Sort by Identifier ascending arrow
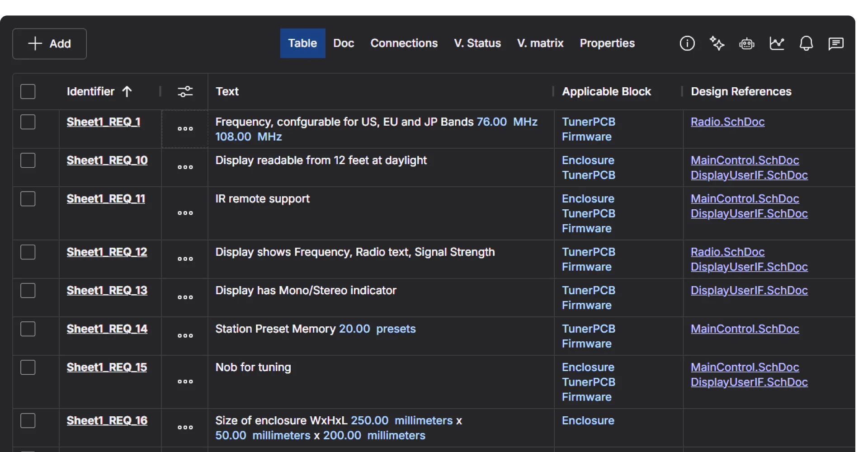Viewport: 868px width, 452px height. [127, 92]
